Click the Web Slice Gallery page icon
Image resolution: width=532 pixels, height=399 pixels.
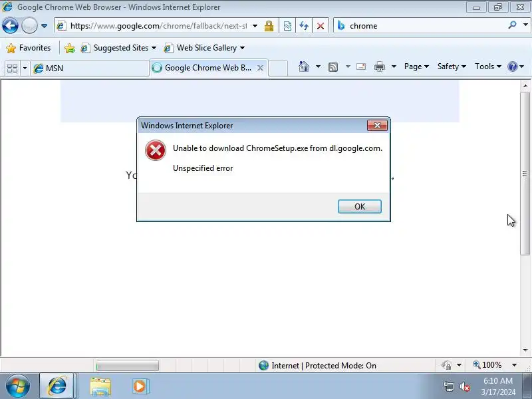click(x=168, y=48)
